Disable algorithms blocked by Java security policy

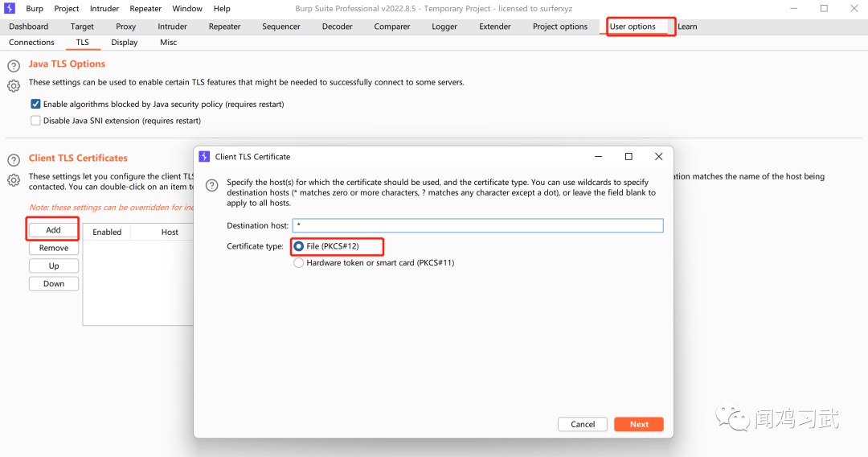coord(35,104)
